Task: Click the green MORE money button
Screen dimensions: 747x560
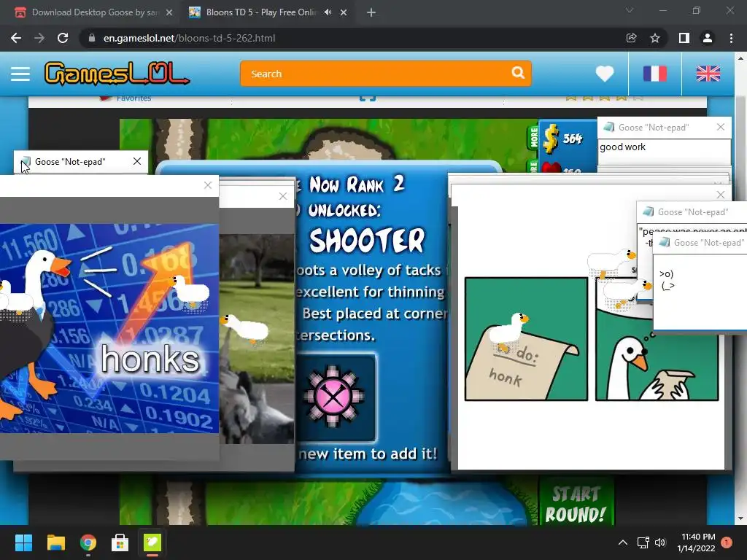Action: click(x=533, y=138)
